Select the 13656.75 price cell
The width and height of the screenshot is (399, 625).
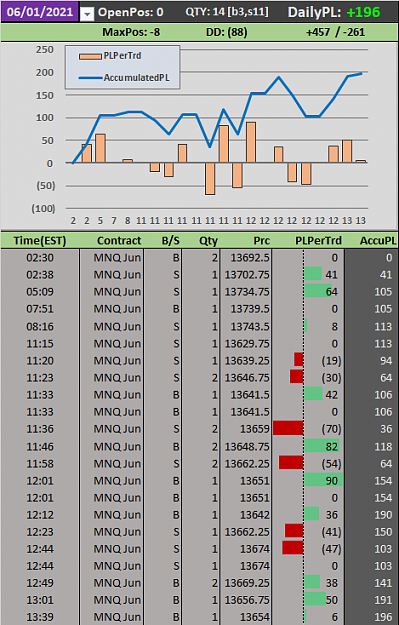(x=246, y=600)
